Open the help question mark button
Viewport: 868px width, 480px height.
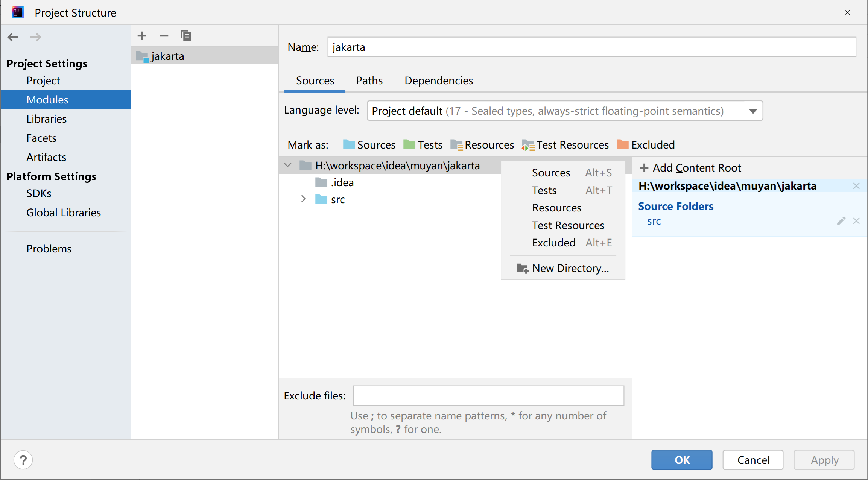pyautogui.click(x=23, y=460)
